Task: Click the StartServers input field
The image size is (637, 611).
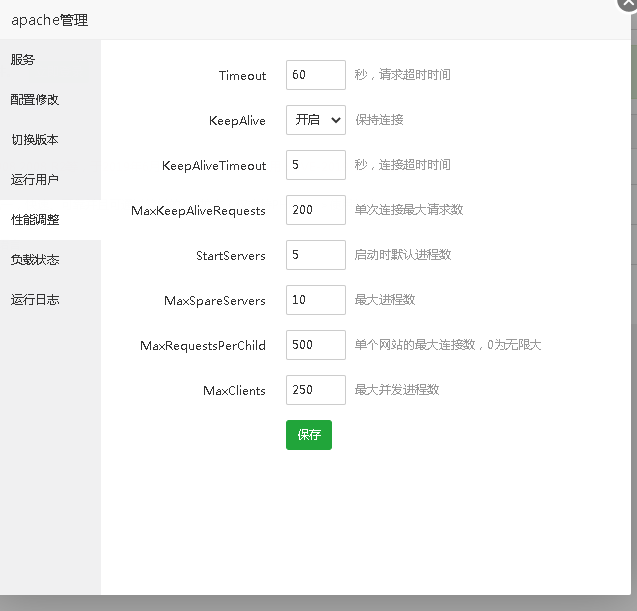Action: 316,255
